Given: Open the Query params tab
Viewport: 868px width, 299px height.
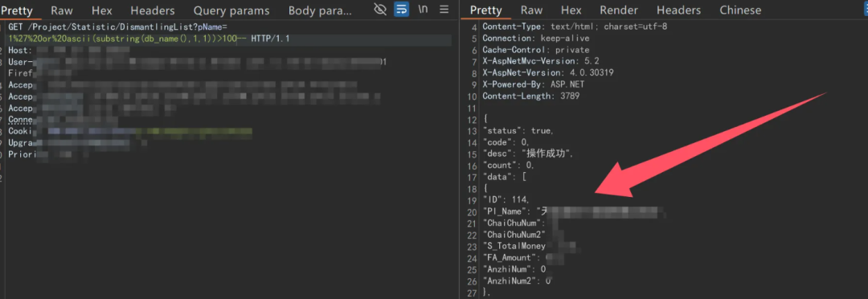Looking at the screenshot, I should tap(231, 10).
